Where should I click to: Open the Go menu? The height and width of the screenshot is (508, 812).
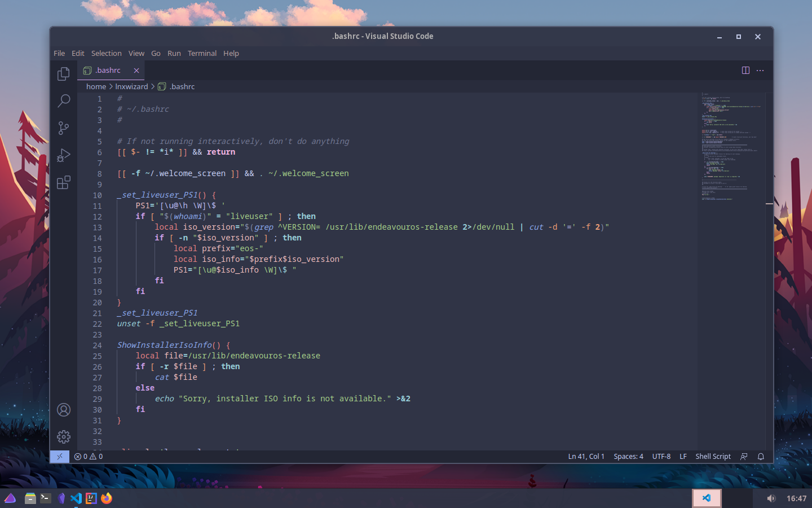pos(156,54)
